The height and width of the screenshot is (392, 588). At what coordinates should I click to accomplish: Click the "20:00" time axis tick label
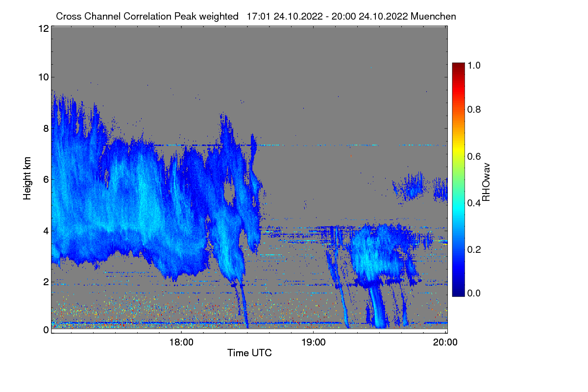(445, 342)
